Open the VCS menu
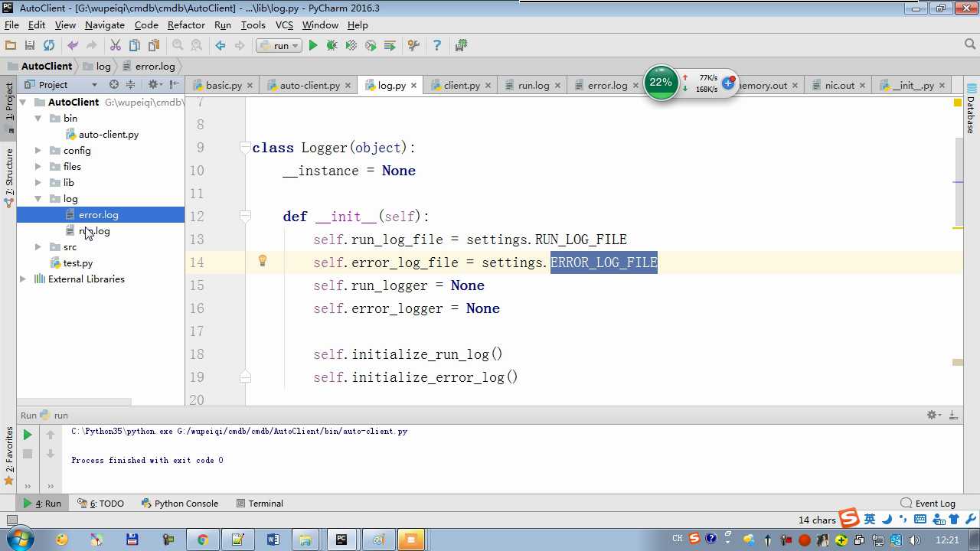Screen dimensions: 980x551 click(x=284, y=24)
